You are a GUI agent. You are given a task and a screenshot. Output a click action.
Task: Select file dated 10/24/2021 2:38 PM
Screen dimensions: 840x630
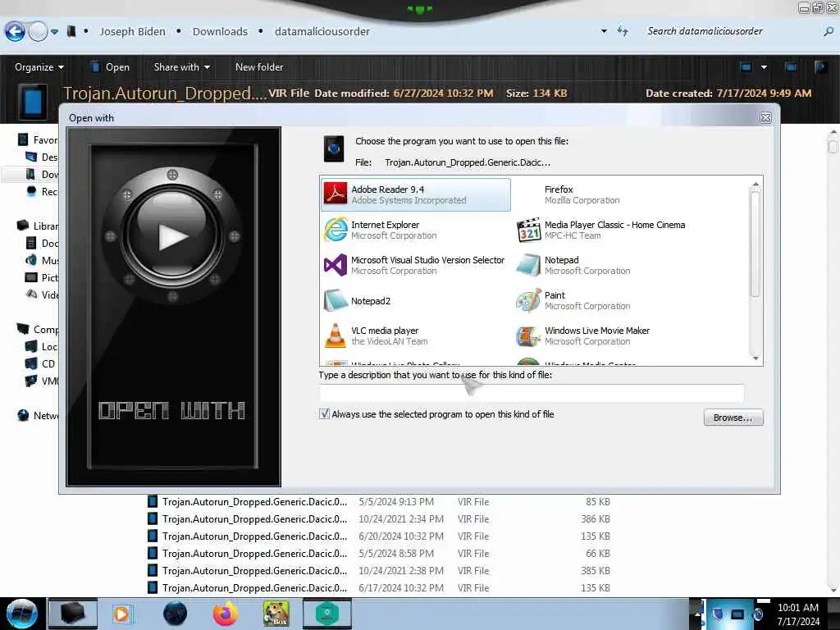click(379, 571)
